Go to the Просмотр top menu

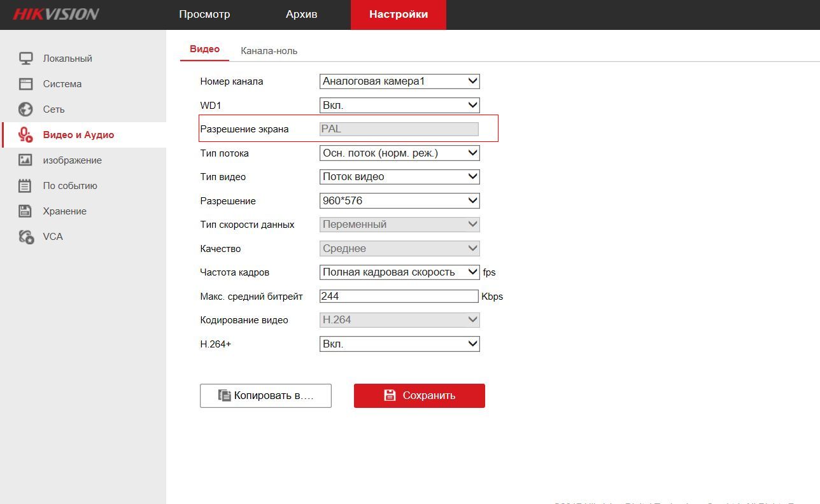[204, 14]
